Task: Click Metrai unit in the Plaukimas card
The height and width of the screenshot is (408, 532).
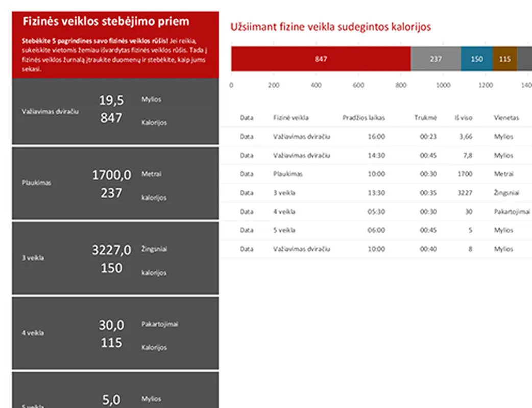Action: click(x=151, y=174)
